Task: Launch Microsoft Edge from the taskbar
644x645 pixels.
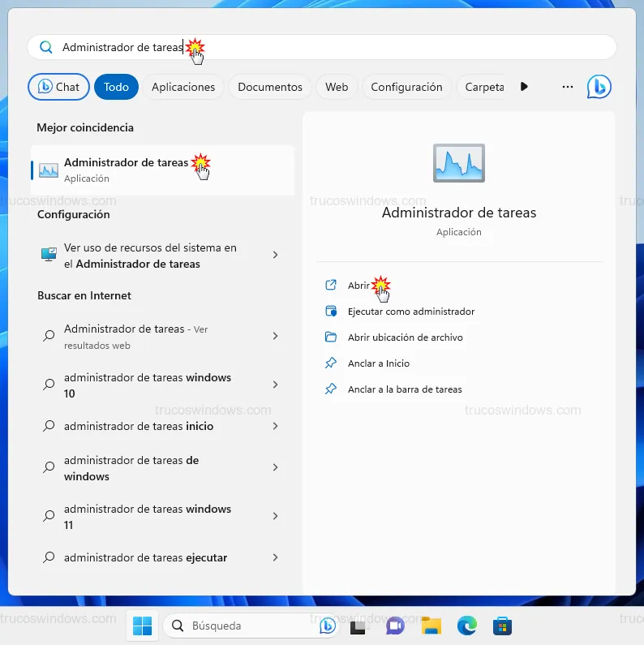Action: (x=466, y=626)
